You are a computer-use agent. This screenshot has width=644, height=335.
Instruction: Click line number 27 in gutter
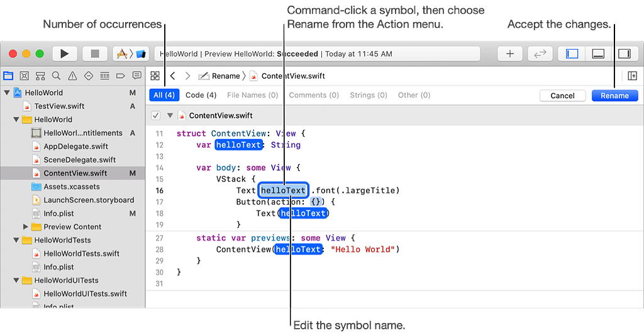(159, 238)
